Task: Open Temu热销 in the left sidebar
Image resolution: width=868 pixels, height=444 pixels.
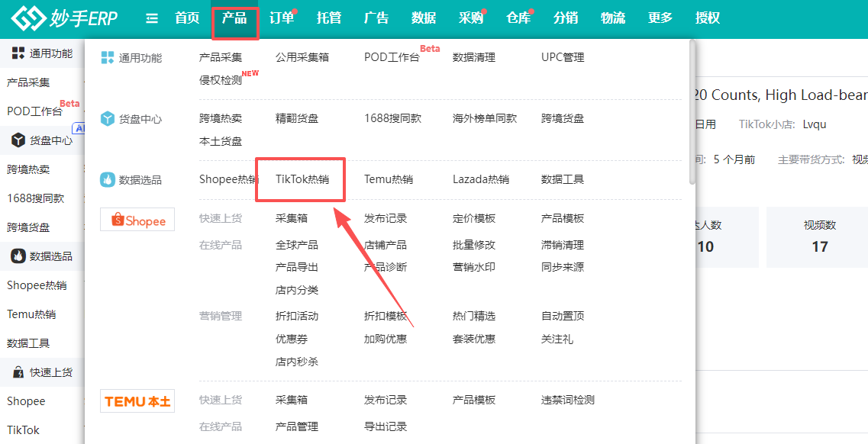Action: point(31,314)
